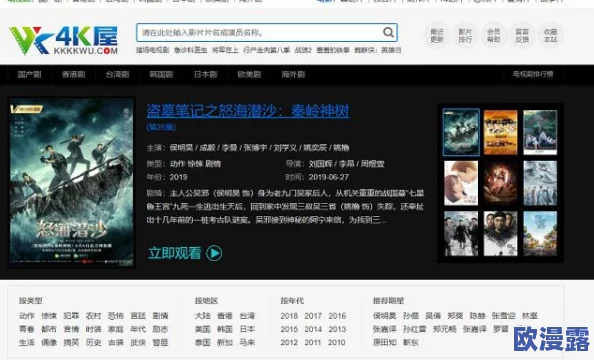The width and height of the screenshot is (594, 360).
Task: Open the 最近更新 round button
Action: (x=436, y=35)
